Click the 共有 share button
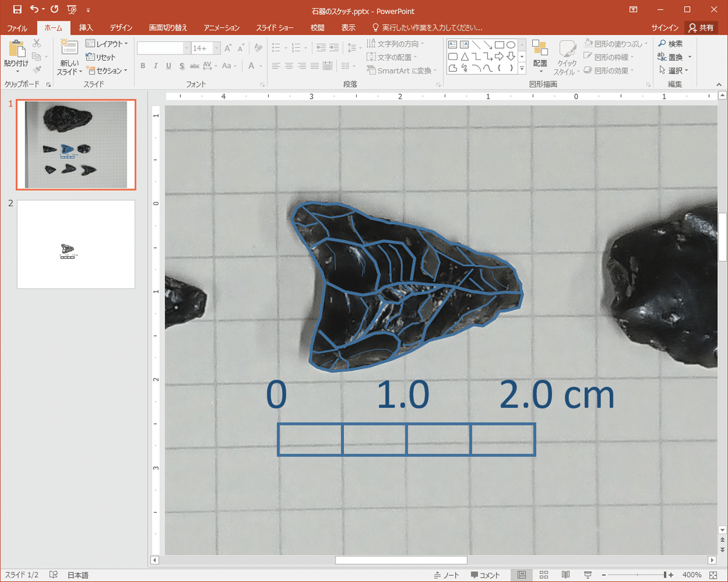This screenshot has height=582, width=728. (701, 28)
